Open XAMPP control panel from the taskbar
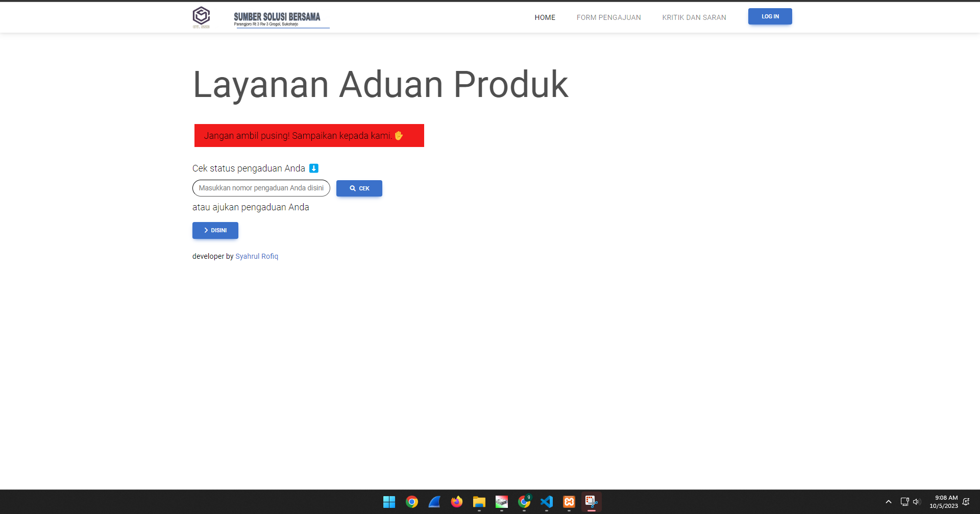Viewport: 980px width, 514px height. tap(569, 502)
